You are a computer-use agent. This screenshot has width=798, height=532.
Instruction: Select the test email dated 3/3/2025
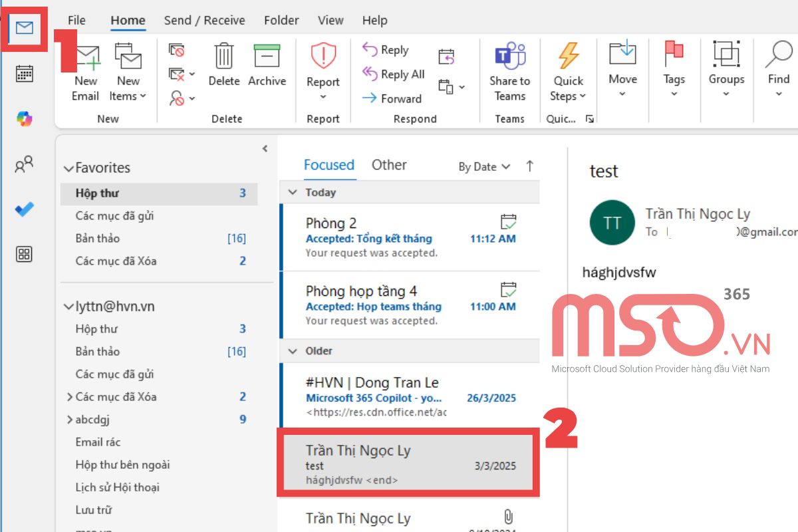tap(408, 464)
